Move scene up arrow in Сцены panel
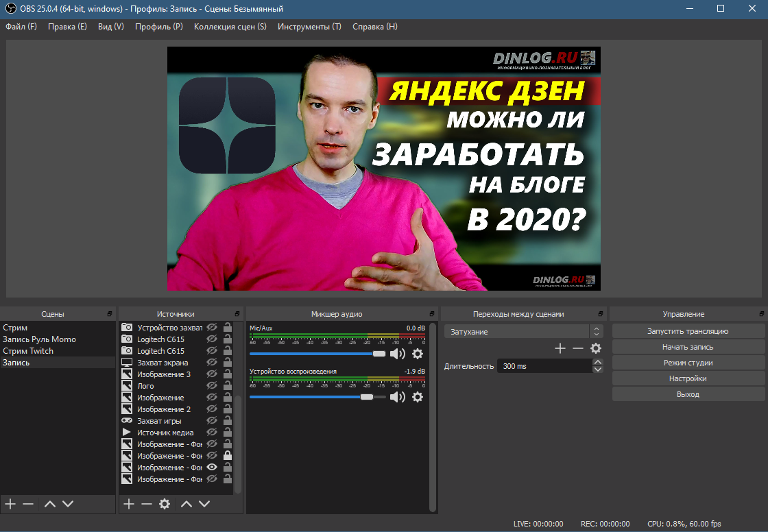768x532 pixels. pos(49,504)
